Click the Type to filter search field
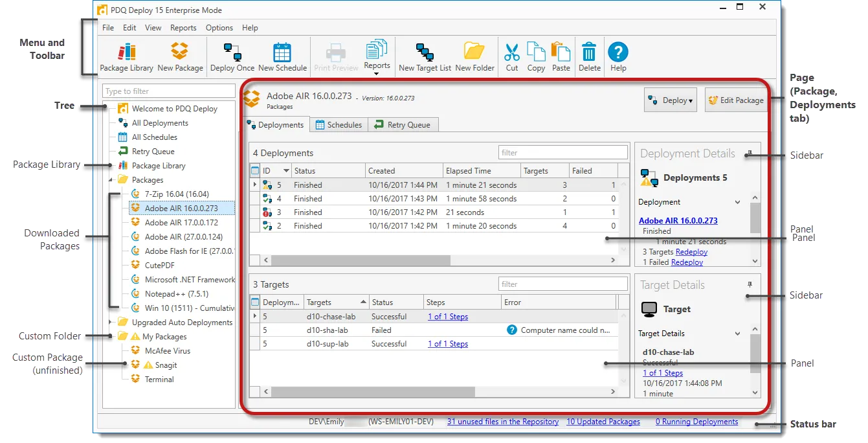This screenshot has width=868, height=443. tap(168, 91)
